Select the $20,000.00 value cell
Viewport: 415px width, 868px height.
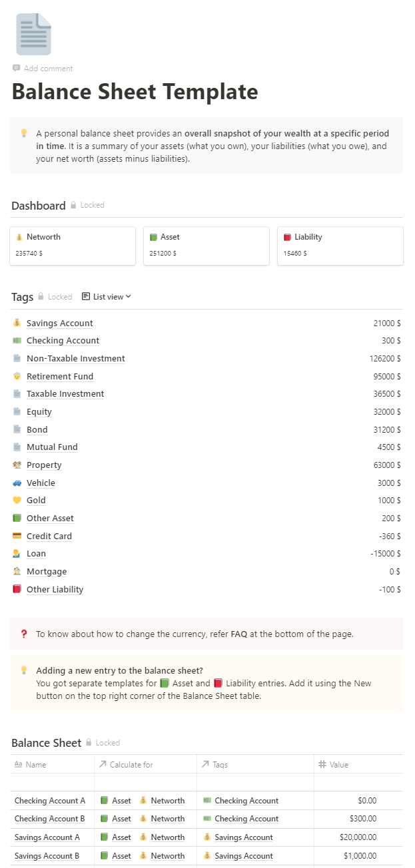[358, 837]
